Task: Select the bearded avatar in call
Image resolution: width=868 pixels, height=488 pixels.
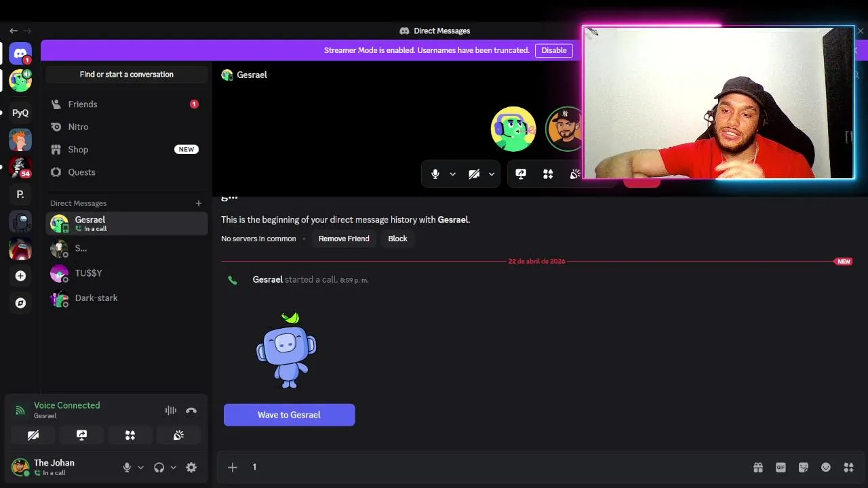Action: tap(564, 129)
